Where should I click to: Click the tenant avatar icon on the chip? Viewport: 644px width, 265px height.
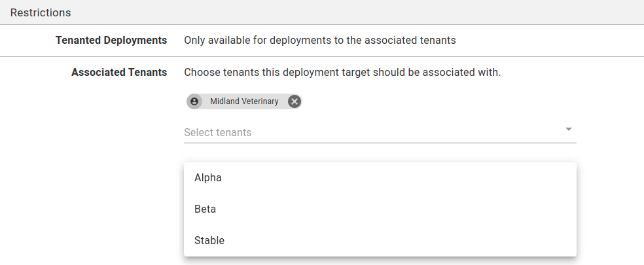coord(194,101)
